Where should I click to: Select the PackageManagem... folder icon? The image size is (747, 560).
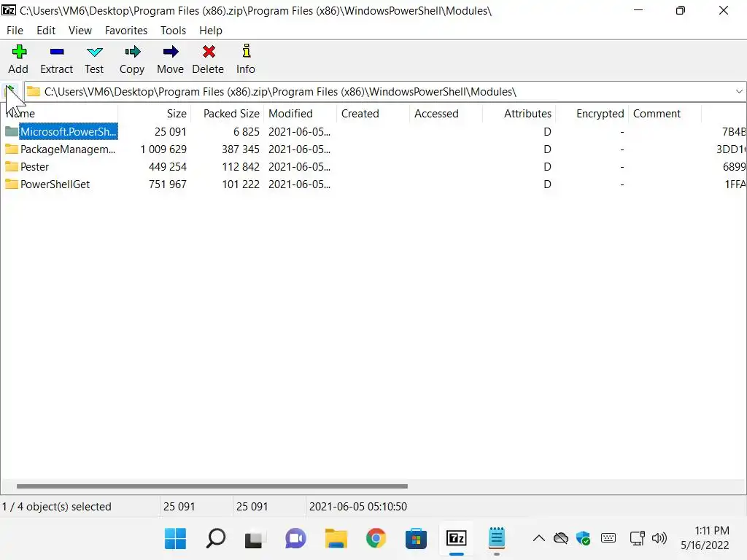pyautogui.click(x=12, y=149)
